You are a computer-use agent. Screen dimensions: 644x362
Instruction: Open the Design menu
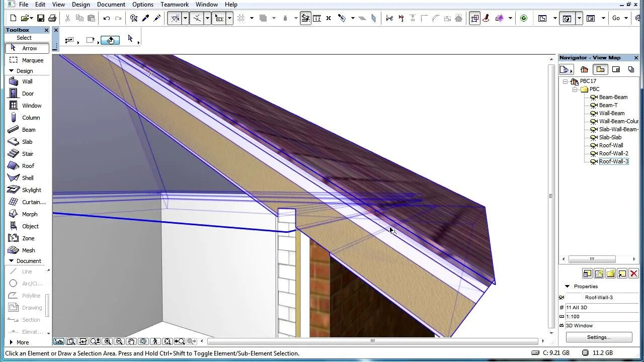[x=80, y=5]
